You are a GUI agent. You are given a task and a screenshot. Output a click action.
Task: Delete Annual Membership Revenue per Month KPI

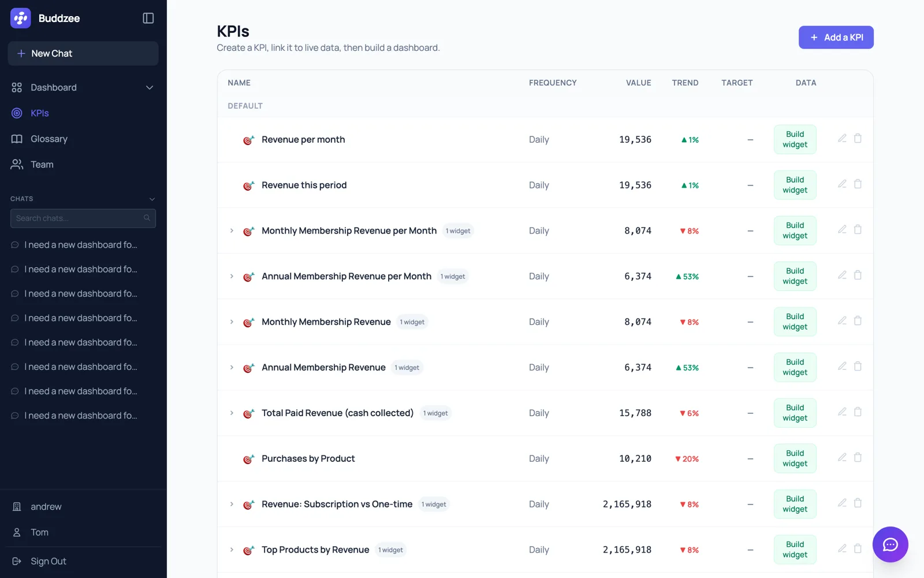[x=858, y=275]
